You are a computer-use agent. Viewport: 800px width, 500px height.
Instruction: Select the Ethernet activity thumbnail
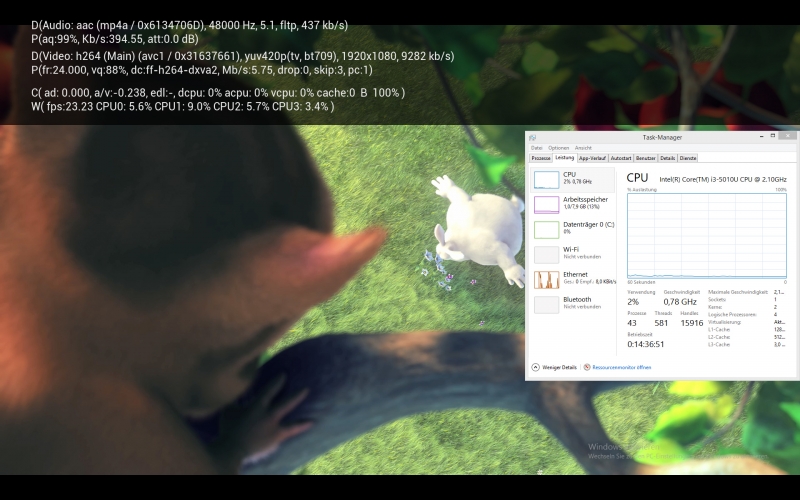[x=546, y=280]
